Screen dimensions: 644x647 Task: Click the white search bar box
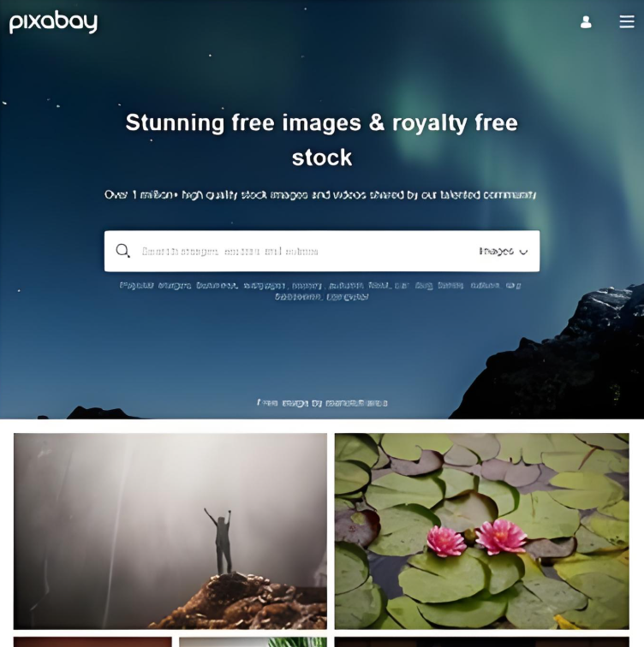point(322,251)
